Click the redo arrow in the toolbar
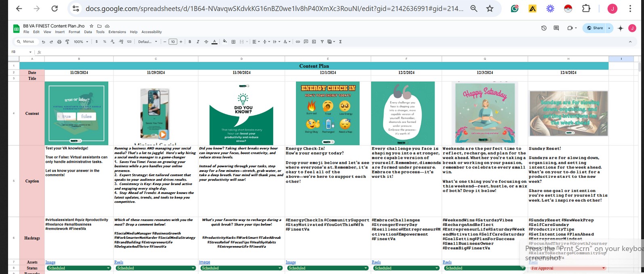This screenshot has height=274, width=644. tap(51, 42)
